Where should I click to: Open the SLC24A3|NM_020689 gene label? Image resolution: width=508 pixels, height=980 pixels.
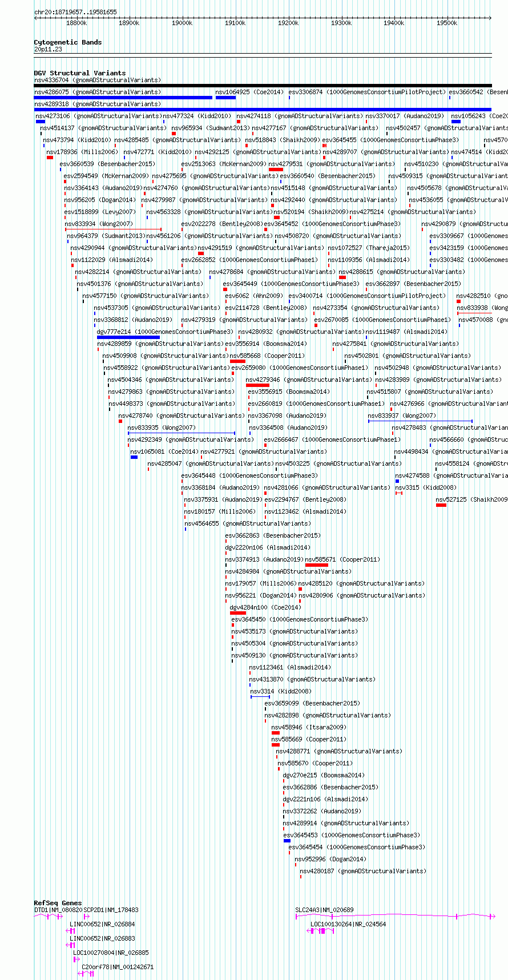[x=324, y=910]
